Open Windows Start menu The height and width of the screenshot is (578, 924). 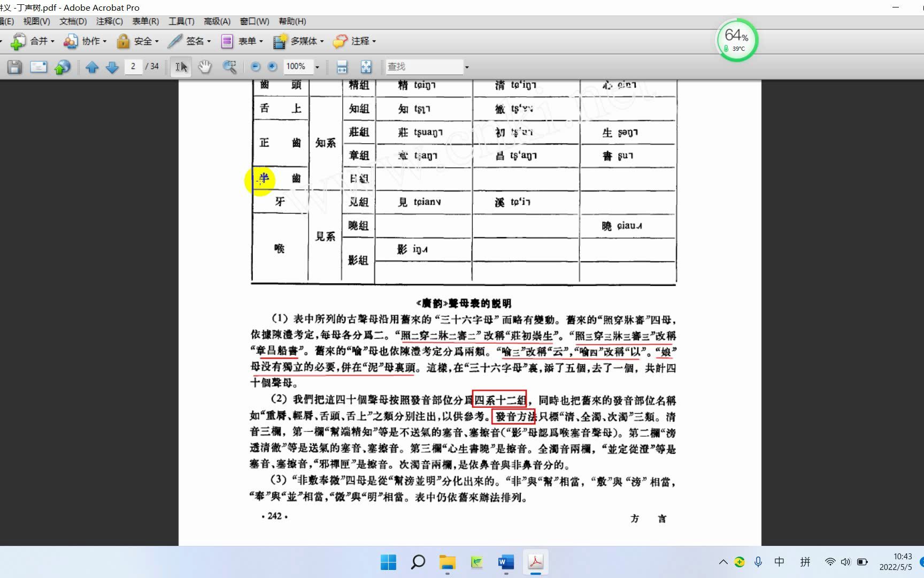click(388, 562)
